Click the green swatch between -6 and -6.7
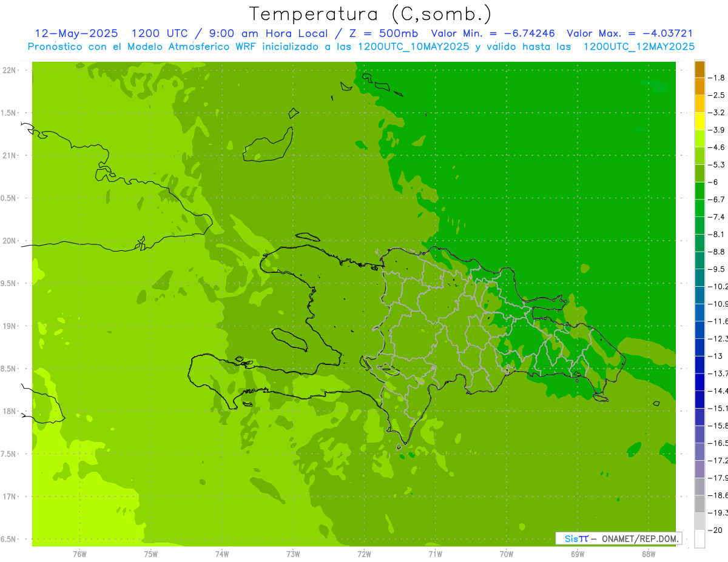The width and height of the screenshot is (728, 562). (699, 190)
